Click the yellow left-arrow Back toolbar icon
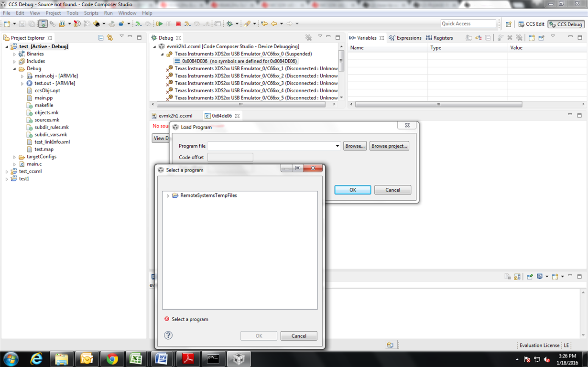 (x=274, y=23)
